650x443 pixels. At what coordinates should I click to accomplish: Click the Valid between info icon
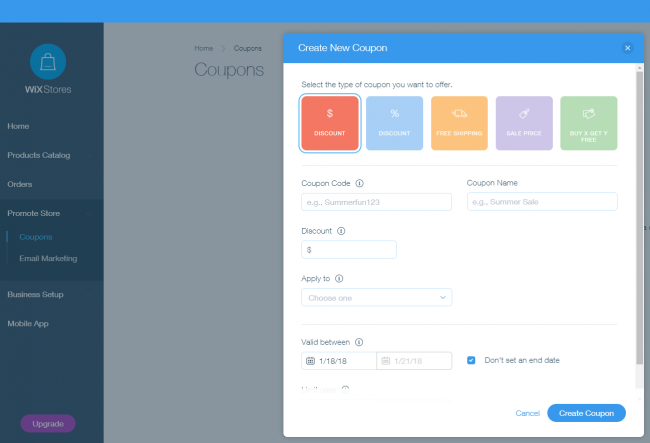click(358, 342)
